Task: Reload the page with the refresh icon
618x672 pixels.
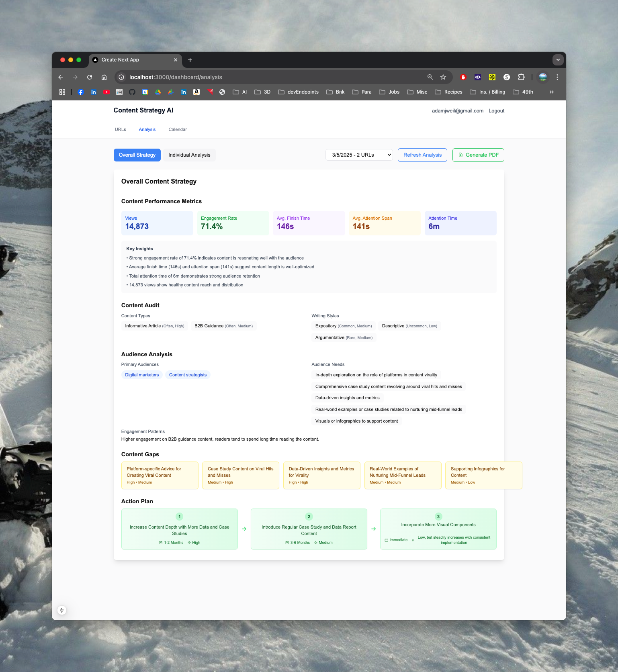Action: pyautogui.click(x=90, y=77)
